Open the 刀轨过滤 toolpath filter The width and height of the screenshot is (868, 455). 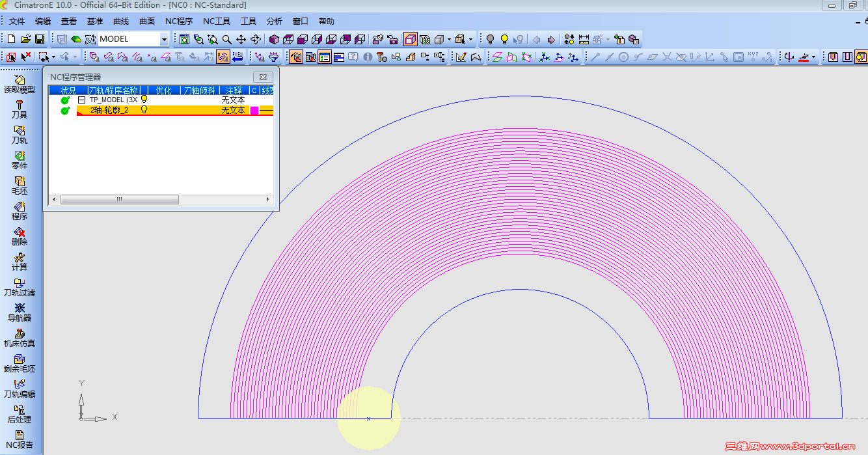(20, 287)
